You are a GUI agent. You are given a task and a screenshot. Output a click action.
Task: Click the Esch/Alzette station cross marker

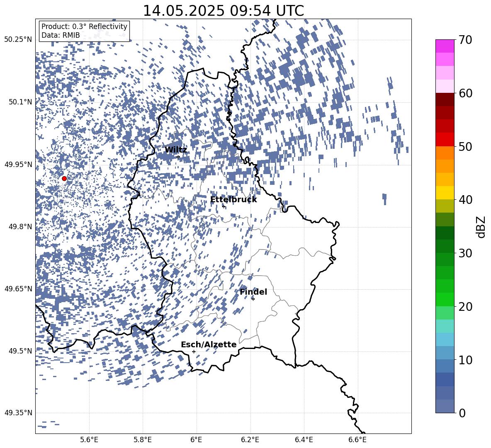(194, 351)
